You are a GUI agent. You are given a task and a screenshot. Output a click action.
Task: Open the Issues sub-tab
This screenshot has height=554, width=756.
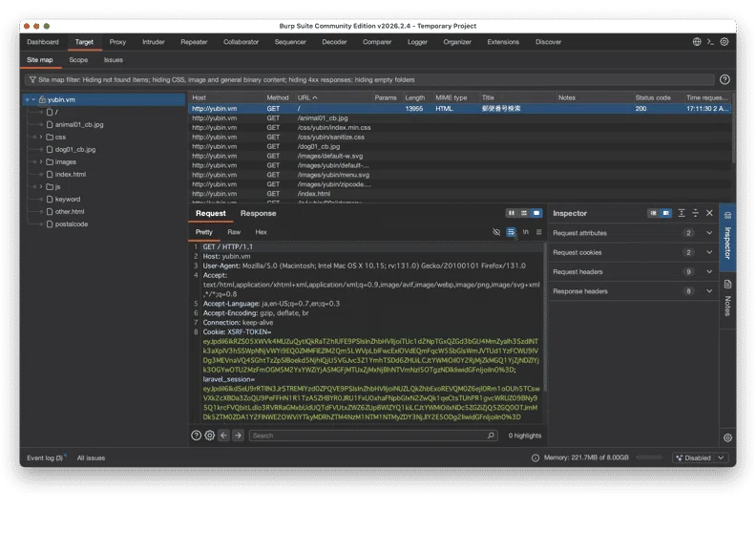[114, 60]
